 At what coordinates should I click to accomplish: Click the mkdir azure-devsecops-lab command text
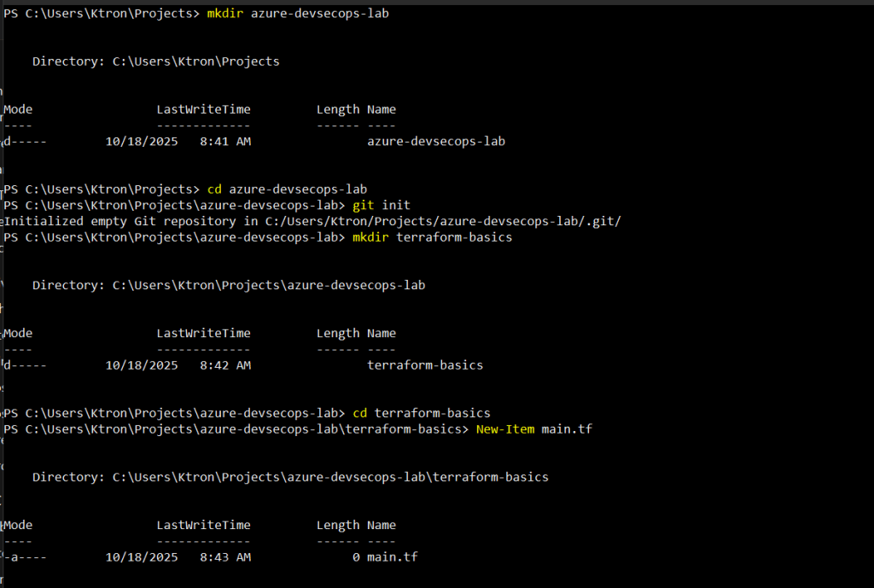298,14
